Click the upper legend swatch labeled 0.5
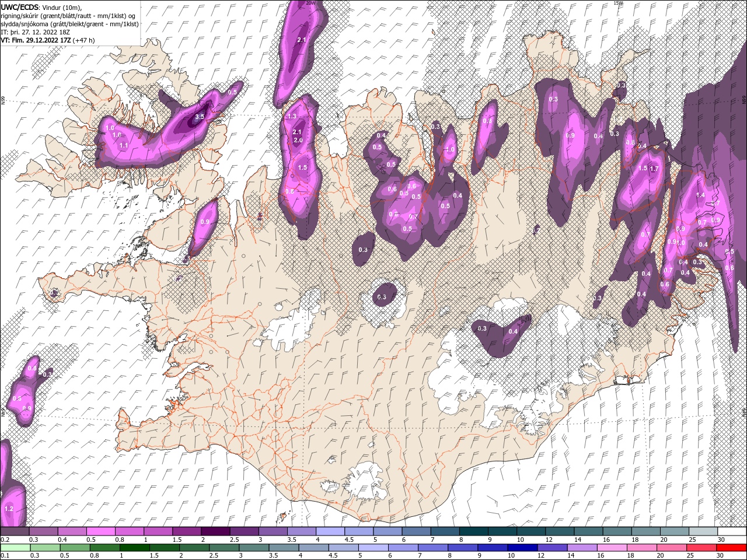This screenshot has width=747, height=560. [100, 531]
